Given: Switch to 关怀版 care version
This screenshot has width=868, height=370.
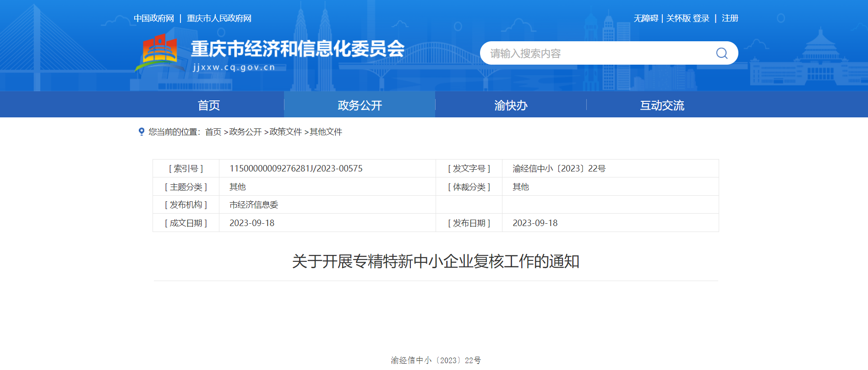Looking at the screenshot, I should [678, 18].
